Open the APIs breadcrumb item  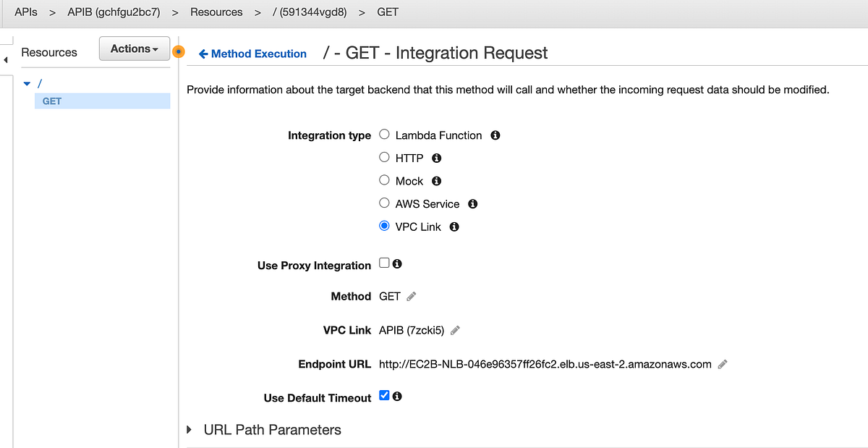pos(25,12)
